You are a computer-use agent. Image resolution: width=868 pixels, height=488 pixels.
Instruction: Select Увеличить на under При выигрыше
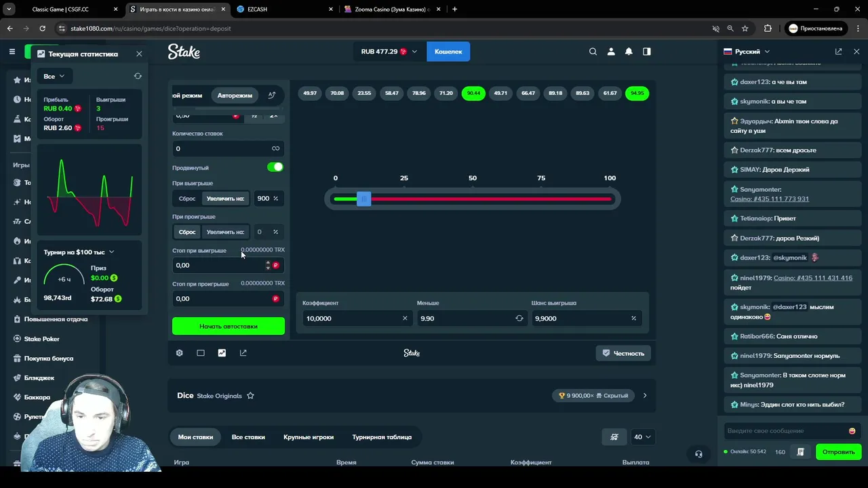(x=225, y=199)
